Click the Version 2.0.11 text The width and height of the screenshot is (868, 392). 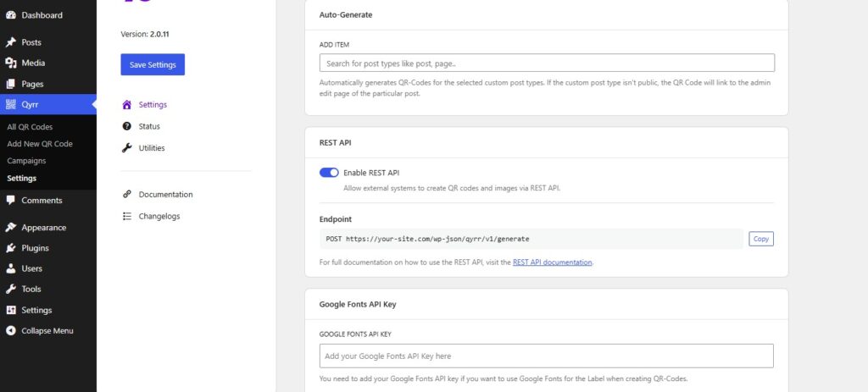click(x=145, y=34)
